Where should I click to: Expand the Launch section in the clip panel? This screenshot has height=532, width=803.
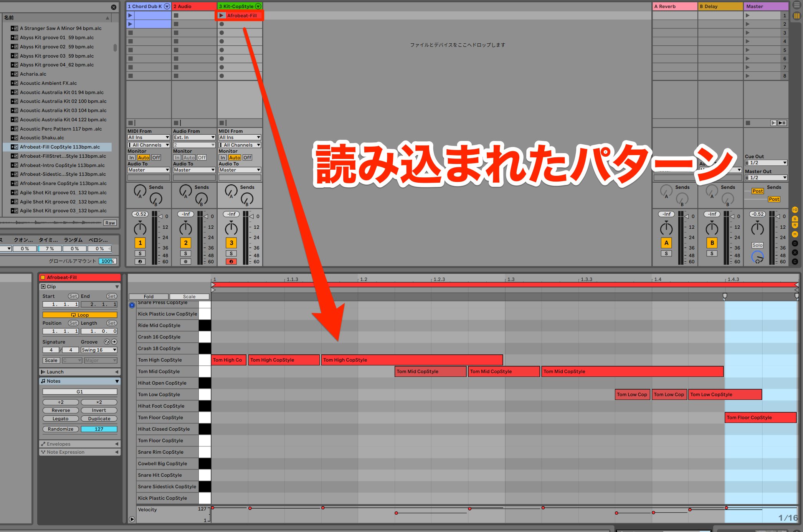[80, 372]
